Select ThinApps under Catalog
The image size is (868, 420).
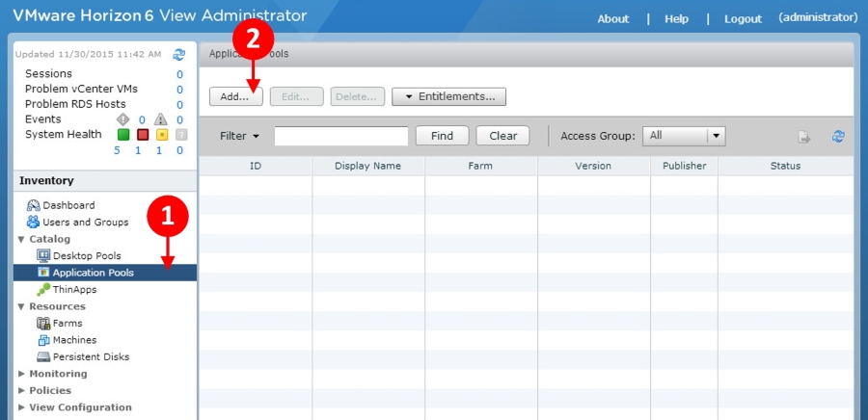coord(74,290)
